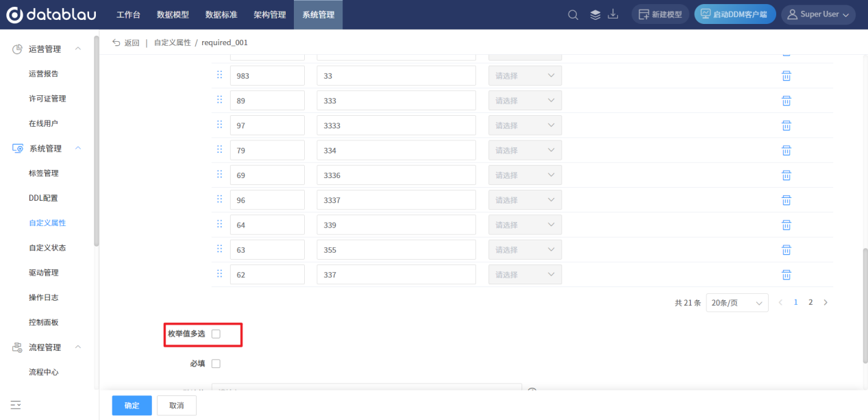Click the datablau logo
This screenshot has width=868, height=420.
[51, 14]
